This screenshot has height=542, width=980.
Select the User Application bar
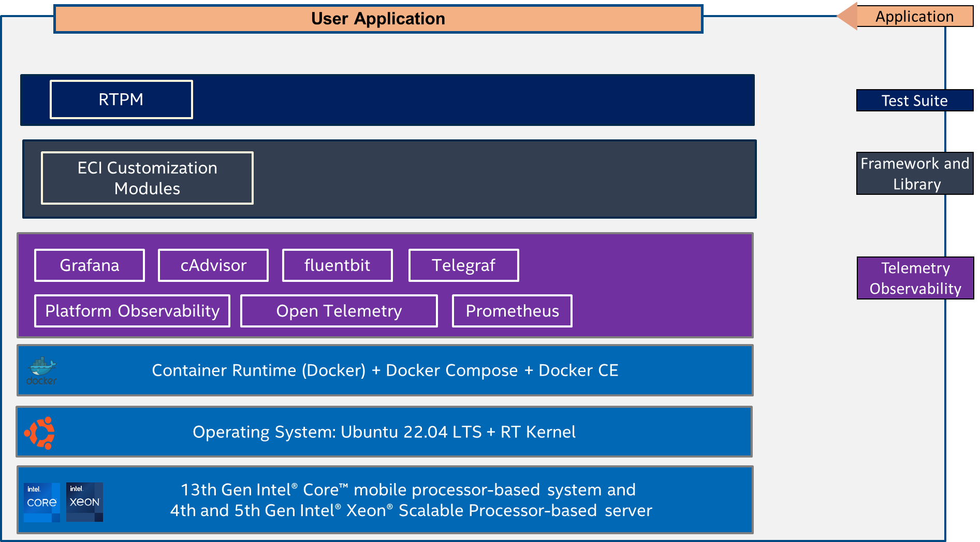(x=378, y=19)
